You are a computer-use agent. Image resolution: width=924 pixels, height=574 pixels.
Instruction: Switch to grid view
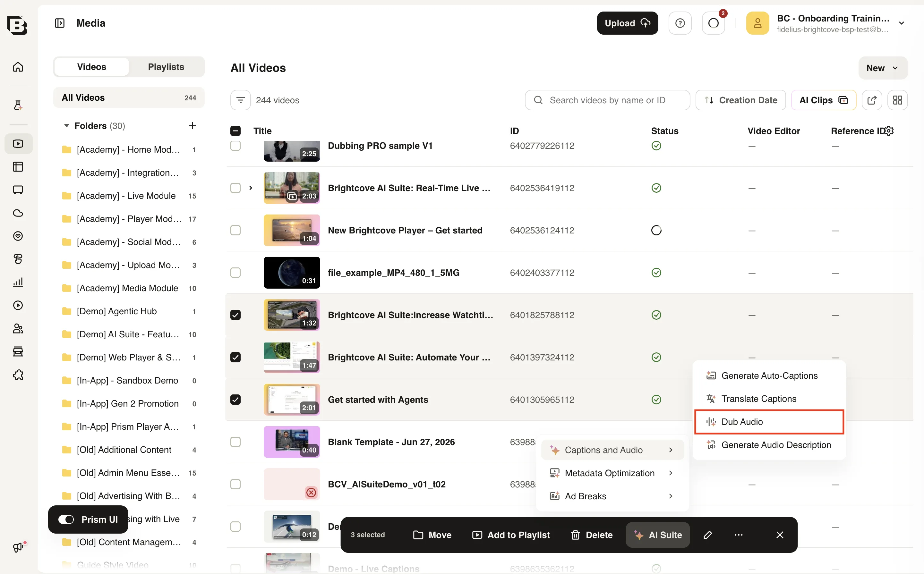[897, 100]
